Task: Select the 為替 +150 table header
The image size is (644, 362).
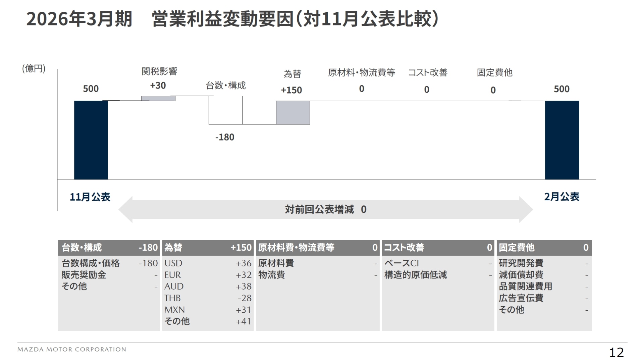Action: coord(208,248)
